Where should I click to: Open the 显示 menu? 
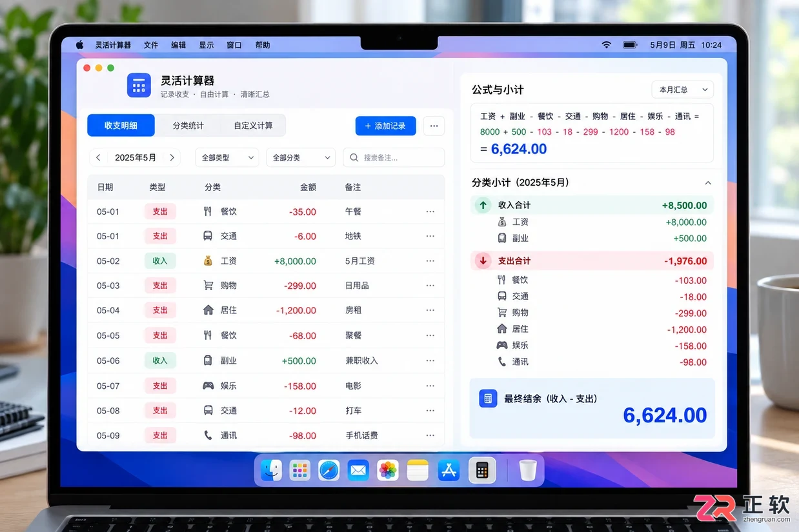[x=207, y=45]
